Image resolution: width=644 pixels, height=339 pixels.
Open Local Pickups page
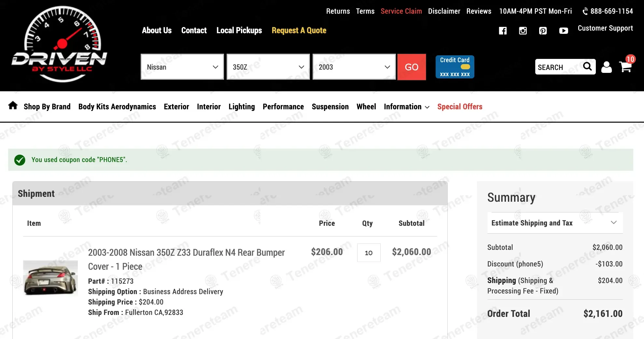[x=239, y=30]
